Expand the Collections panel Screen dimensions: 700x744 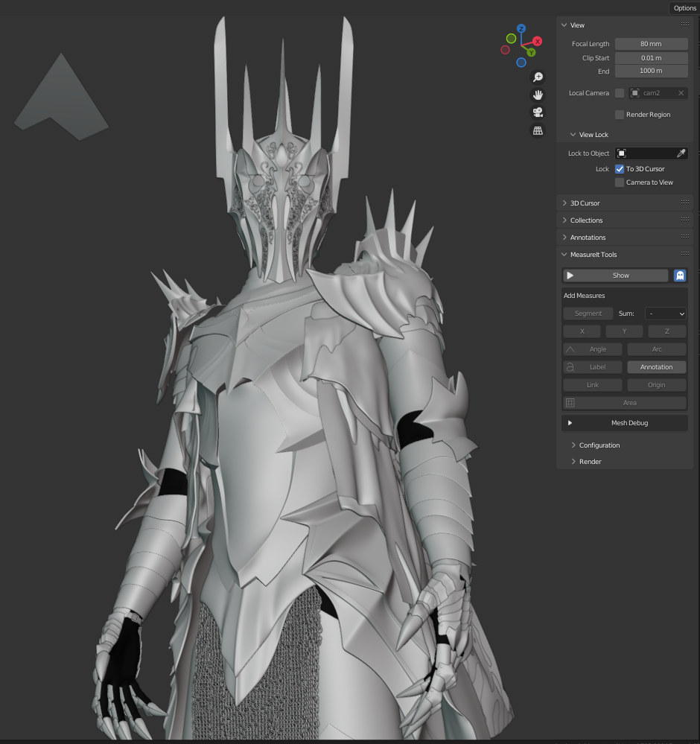coord(564,220)
